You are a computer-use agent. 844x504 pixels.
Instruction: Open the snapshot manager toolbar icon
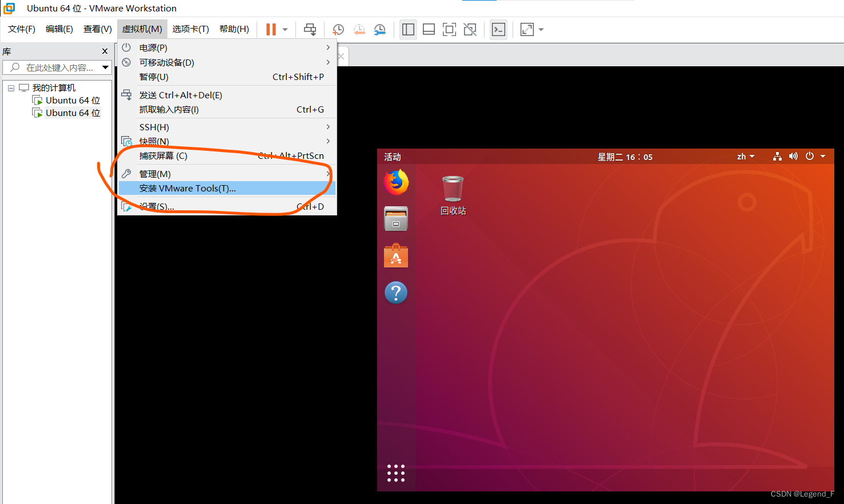[x=379, y=29]
